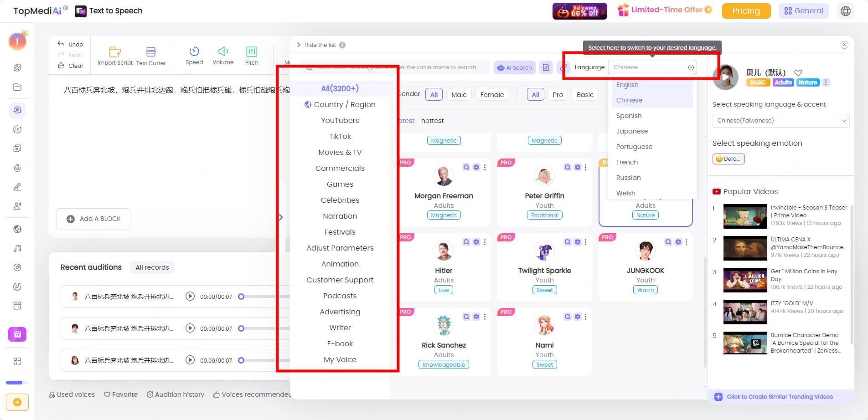The width and height of the screenshot is (868, 420).
Task: Choose Spanish from language list
Action: [652, 116]
